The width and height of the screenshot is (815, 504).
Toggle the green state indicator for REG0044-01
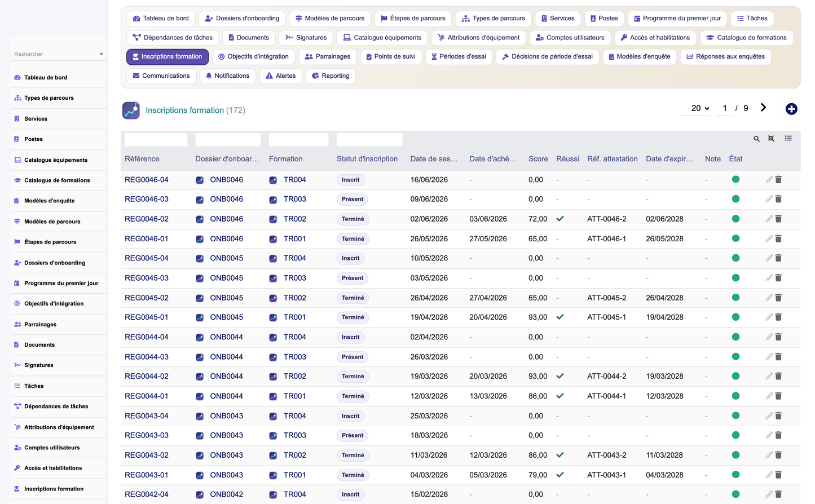(735, 396)
